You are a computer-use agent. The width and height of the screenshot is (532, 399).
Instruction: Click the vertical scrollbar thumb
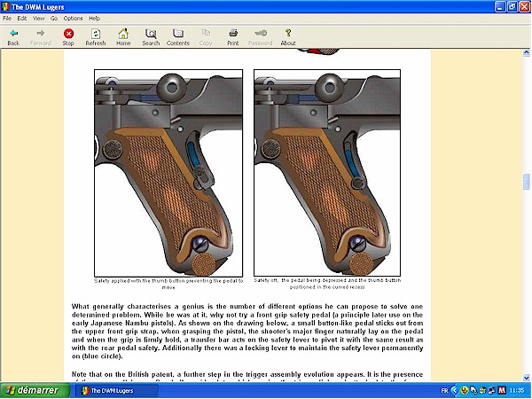click(526, 182)
